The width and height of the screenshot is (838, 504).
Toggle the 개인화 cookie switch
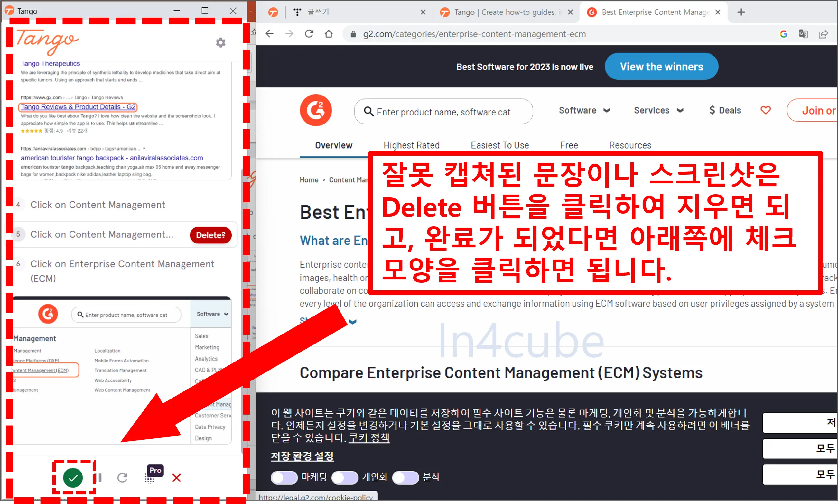tap(345, 478)
